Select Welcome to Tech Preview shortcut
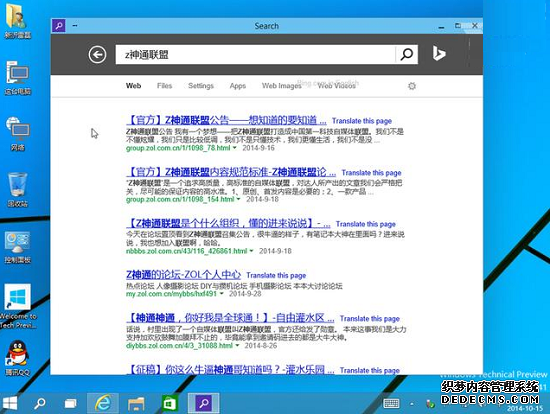 click(x=18, y=307)
